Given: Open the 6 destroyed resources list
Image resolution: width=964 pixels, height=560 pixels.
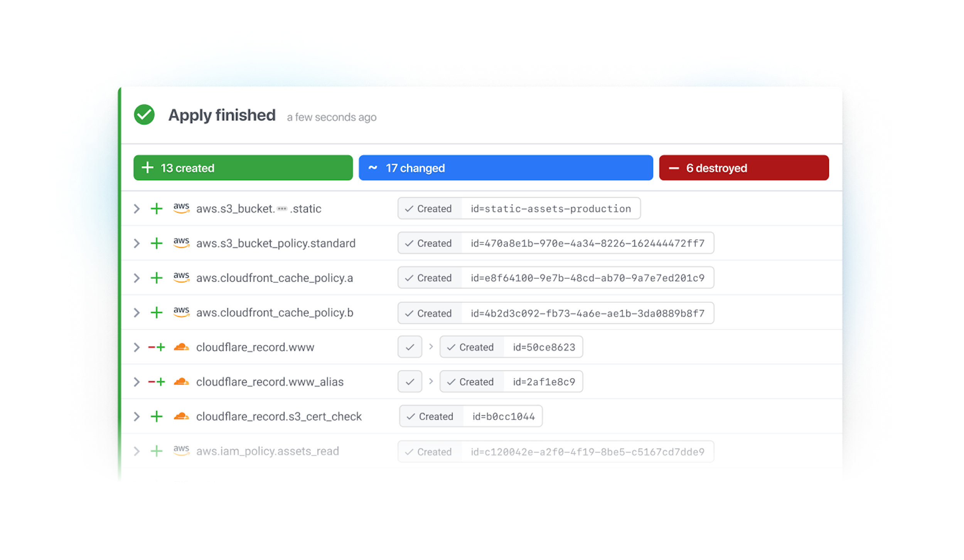Looking at the screenshot, I should click(743, 168).
